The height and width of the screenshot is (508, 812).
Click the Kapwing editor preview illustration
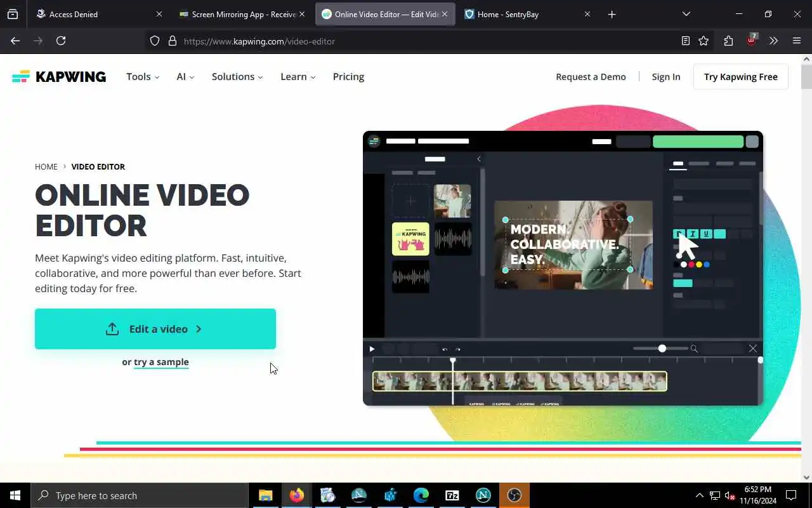pyautogui.click(x=563, y=268)
